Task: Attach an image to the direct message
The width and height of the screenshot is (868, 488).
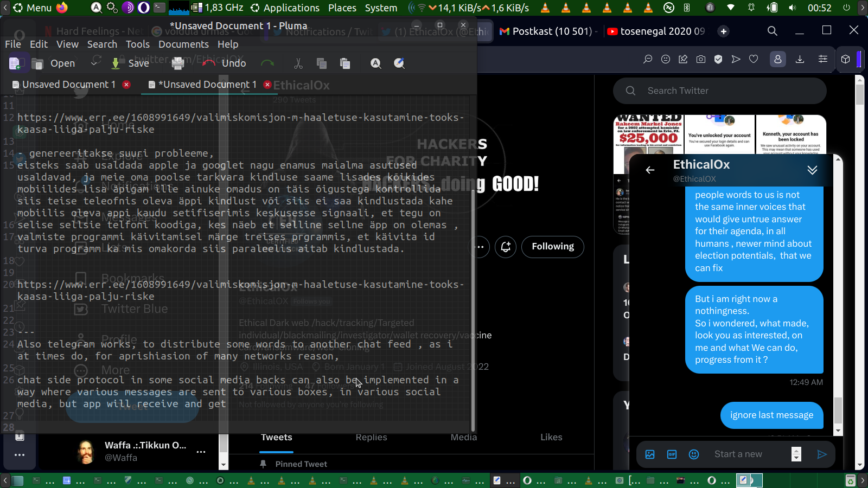Action: coord(650,454)
